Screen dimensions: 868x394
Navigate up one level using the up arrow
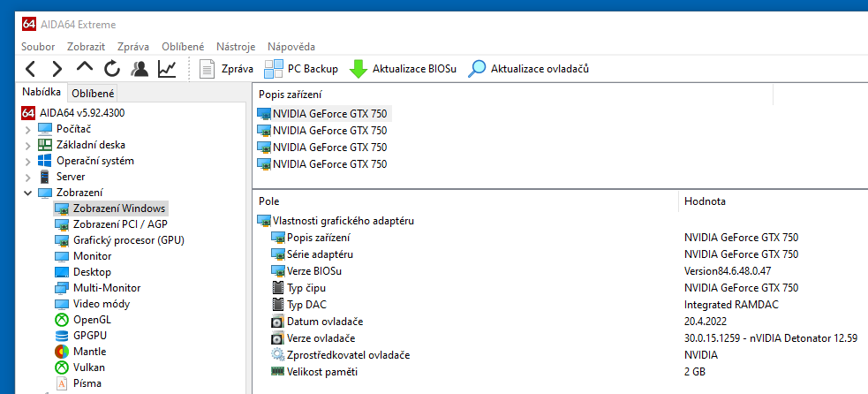pyautogui.click(x=84, y=68)
